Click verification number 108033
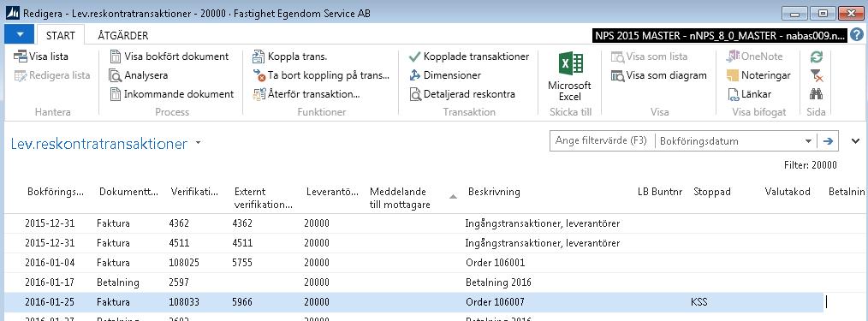The image size is (868, 321). tap(184, 302)
